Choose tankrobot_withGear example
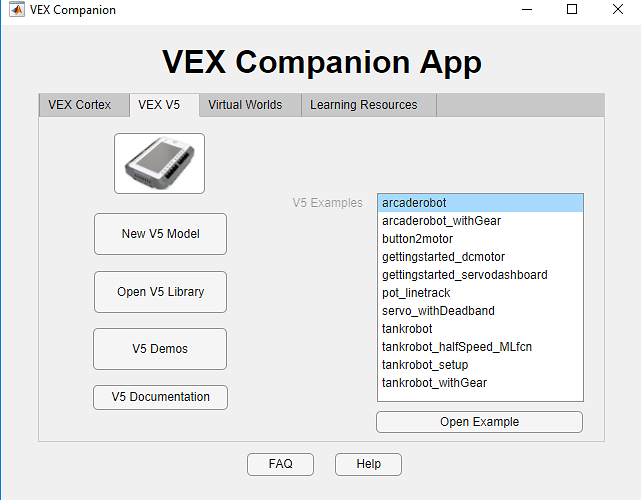The image size is (641, 500). coord(480,383)
